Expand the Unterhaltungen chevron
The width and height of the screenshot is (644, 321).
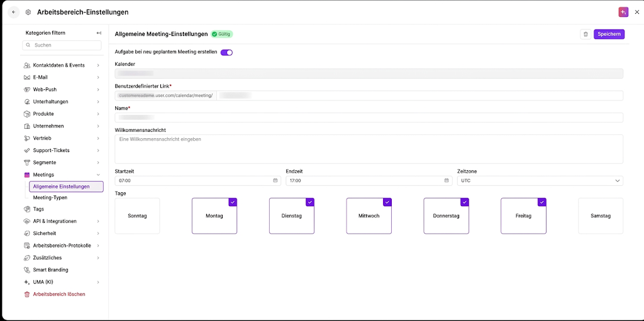coord(98,102)
